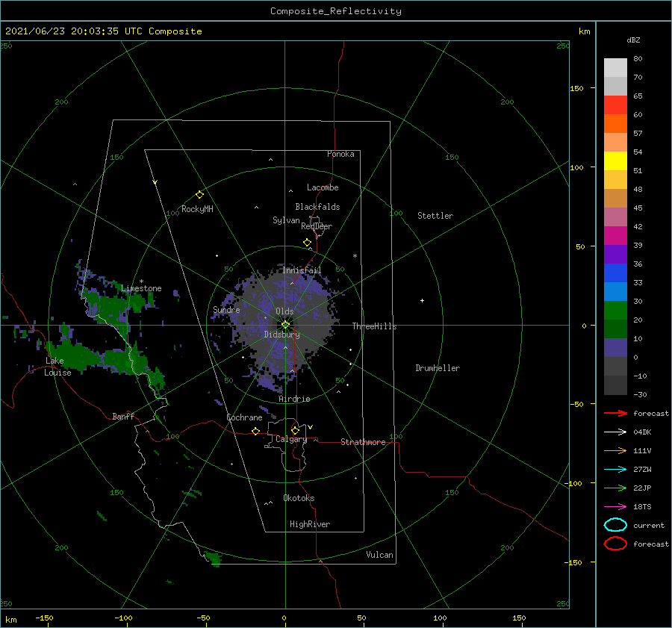
Task: Click the 2021/06/23 20:03:35 UTC timestamp
Action: [69, 31]
